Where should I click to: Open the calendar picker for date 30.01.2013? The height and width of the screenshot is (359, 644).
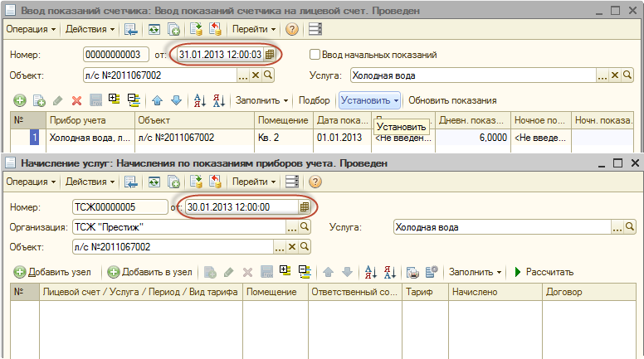click(x=304, y=206)
